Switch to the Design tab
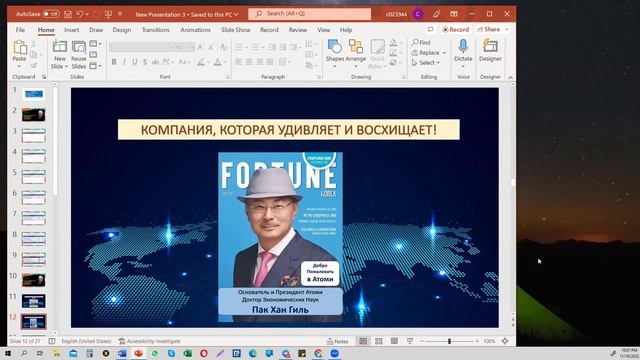The width and height of the screenshot is (640, 360). 122,30
